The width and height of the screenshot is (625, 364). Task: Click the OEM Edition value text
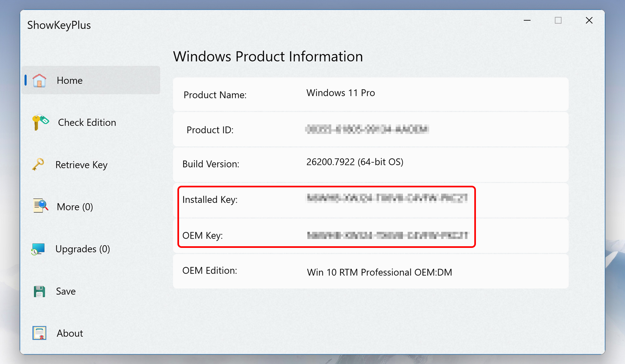379,272
